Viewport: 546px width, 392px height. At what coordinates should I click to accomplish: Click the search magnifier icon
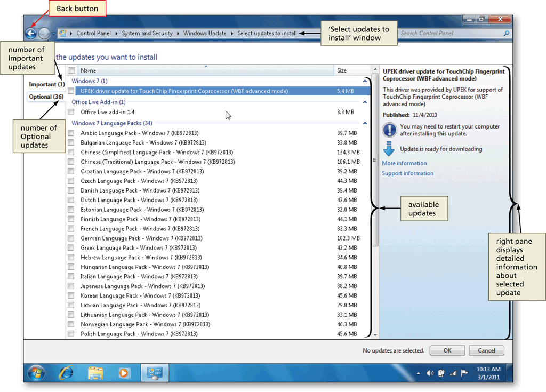[x=507, y=34]
